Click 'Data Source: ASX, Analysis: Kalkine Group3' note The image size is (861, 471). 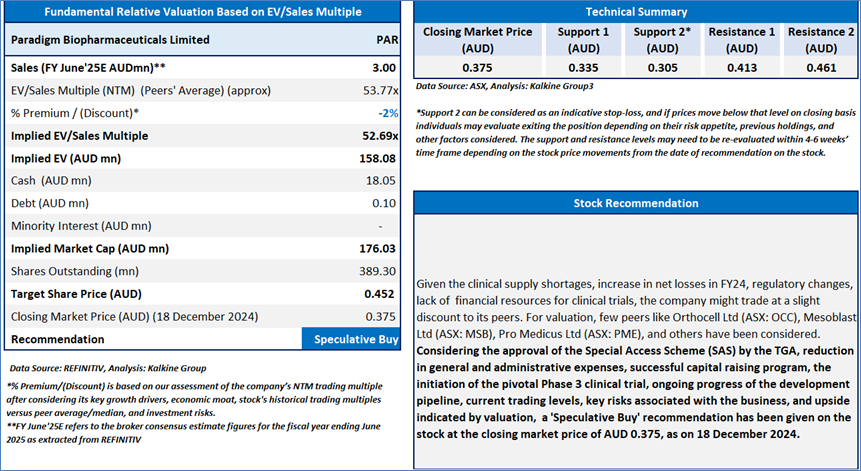pyautogui.click(x=504, y=86)
